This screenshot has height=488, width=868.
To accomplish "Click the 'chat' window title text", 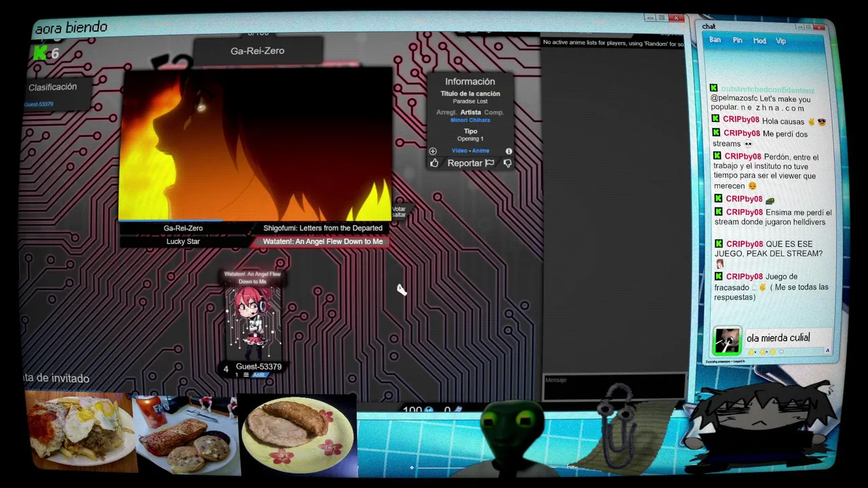I will (709, 26).
